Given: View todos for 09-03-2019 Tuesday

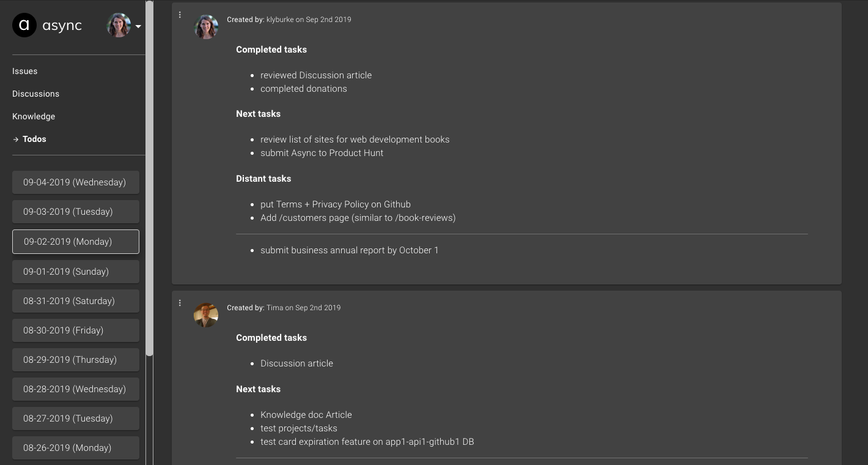Looking at the screenshot, I should 75,211.
